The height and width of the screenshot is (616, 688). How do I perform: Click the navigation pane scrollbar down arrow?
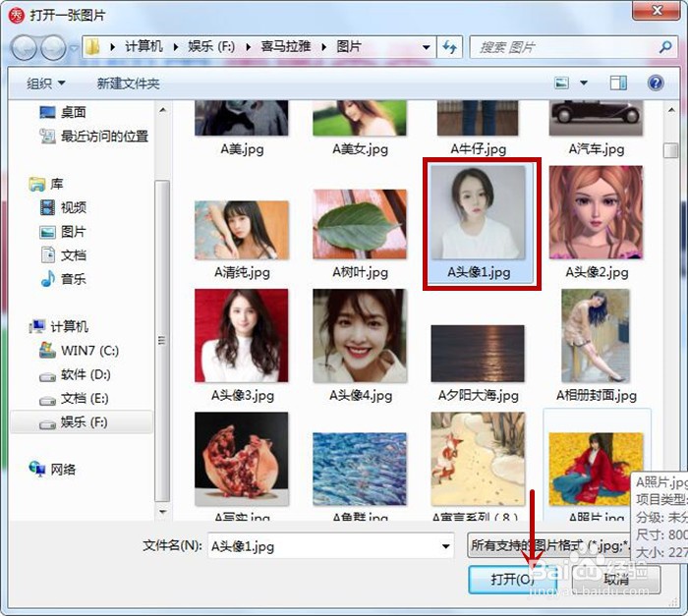(163, 512)
